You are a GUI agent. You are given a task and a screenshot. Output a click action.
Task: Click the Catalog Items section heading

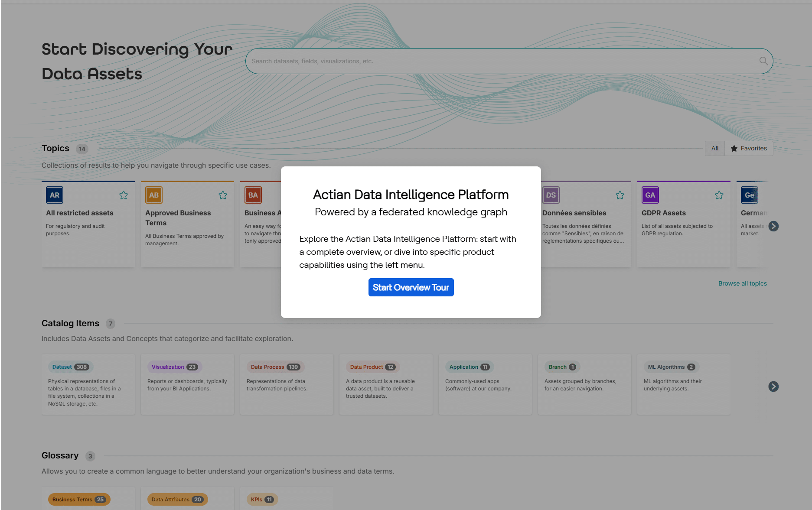pyautogui.click(x=70, y=323)
